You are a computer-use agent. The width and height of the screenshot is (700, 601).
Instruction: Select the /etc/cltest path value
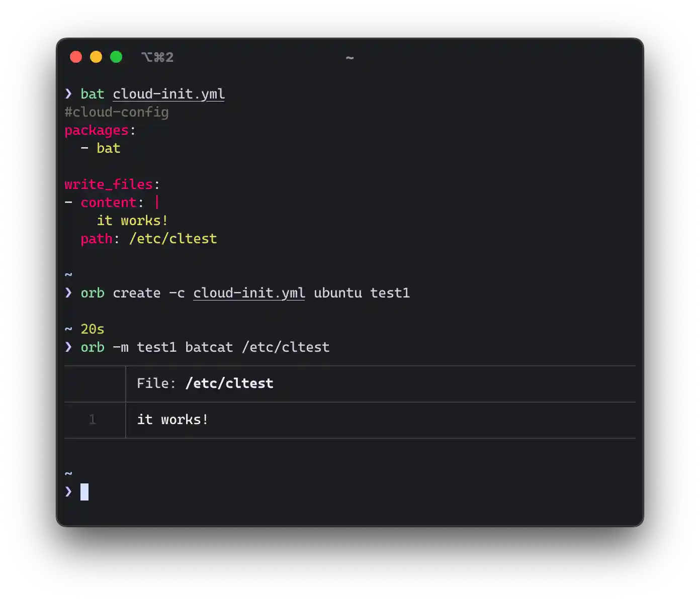173,239
